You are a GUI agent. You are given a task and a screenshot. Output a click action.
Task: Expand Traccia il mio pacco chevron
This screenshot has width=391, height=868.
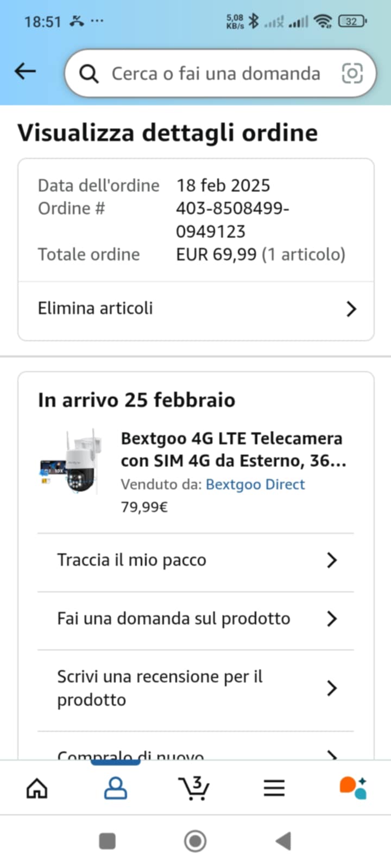coord(332,560)
